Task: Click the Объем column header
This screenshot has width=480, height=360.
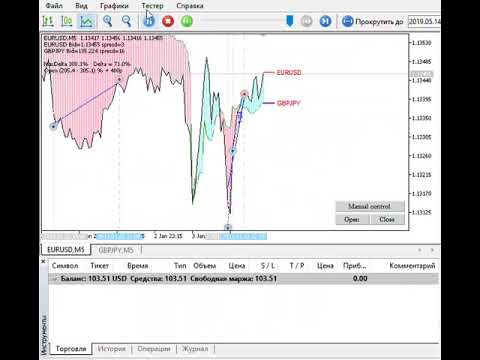Action: tap(205, 266)
